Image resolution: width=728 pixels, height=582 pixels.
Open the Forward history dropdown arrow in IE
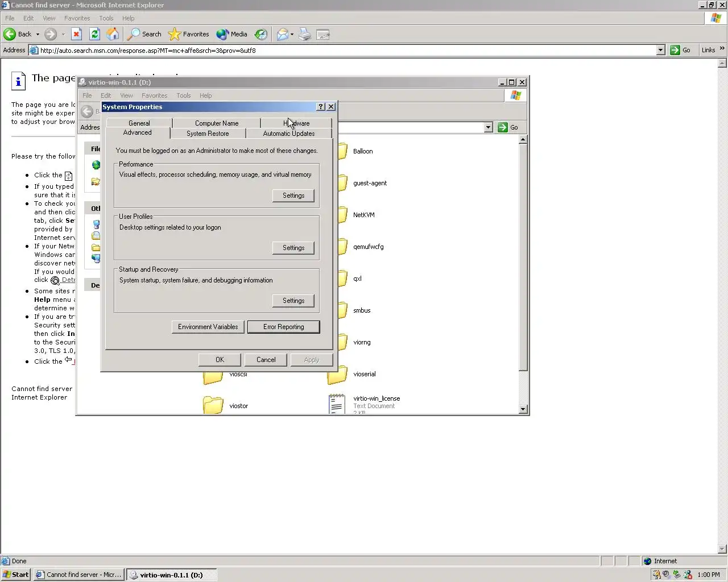point(63,34)
